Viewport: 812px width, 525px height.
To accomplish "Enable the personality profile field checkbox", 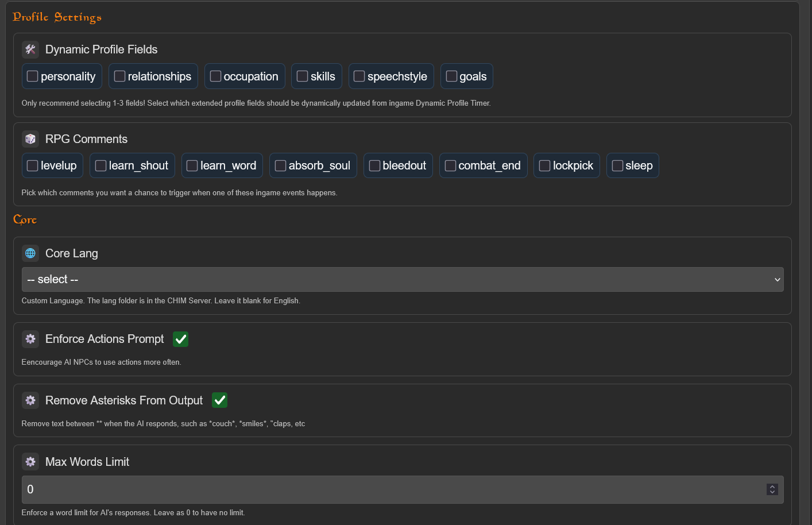I will click(x=33, y=76).
